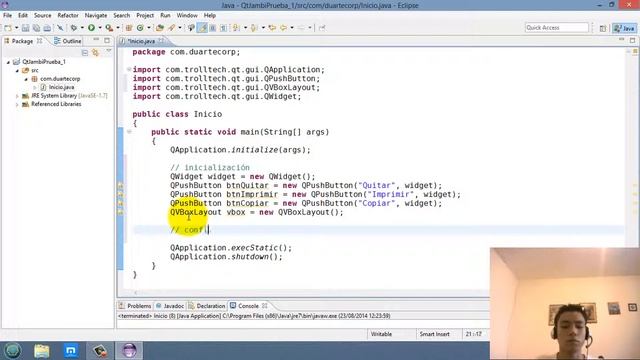Open the Navigate menu

pyautogui.click(x=96, y=15)
